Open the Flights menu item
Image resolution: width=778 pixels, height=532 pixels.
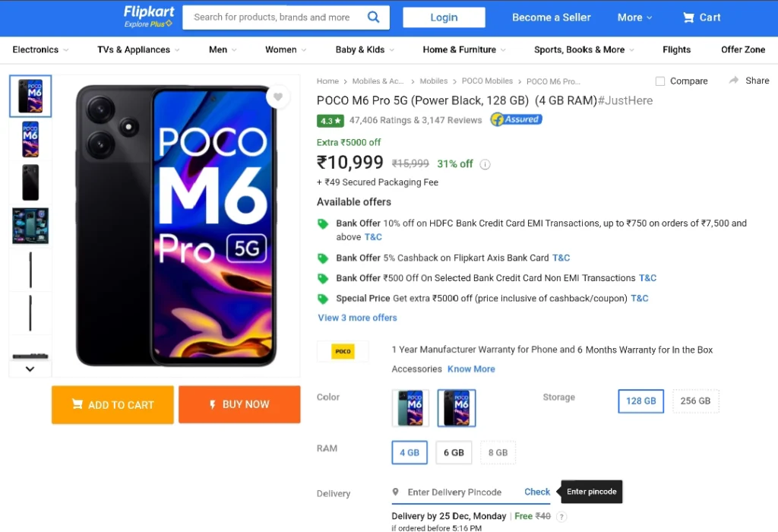[x=676, y=49]
